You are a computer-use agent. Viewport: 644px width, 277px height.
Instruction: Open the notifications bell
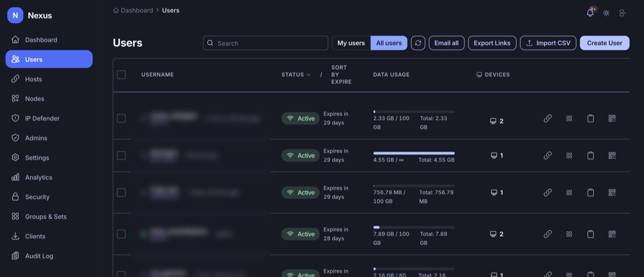(x=590, y=13)
